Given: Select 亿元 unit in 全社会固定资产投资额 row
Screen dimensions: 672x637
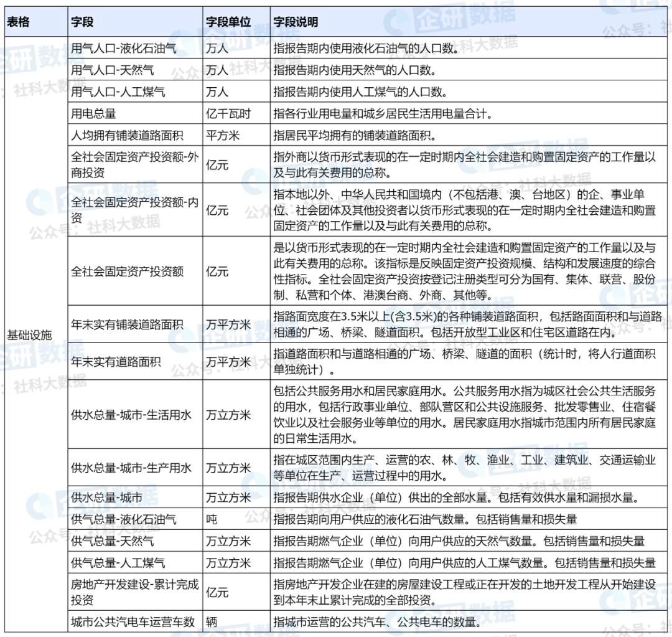Looking at the screenshot, I should point(236,271).
